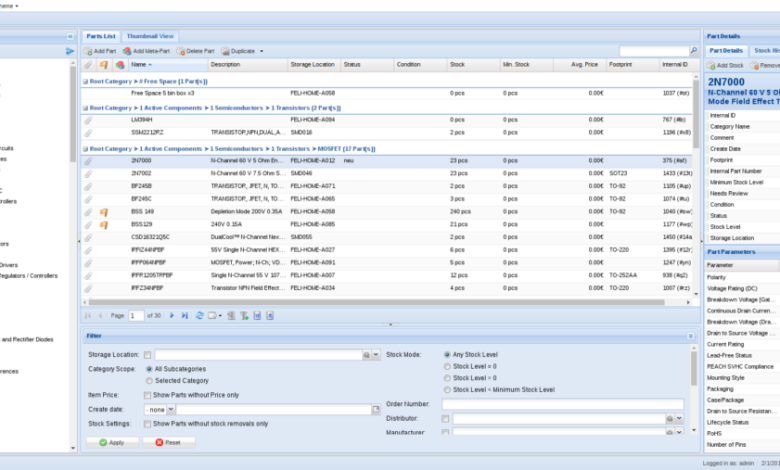Screen dimensions: 780x470
Task: Reset the filter form
Action: 169,443
